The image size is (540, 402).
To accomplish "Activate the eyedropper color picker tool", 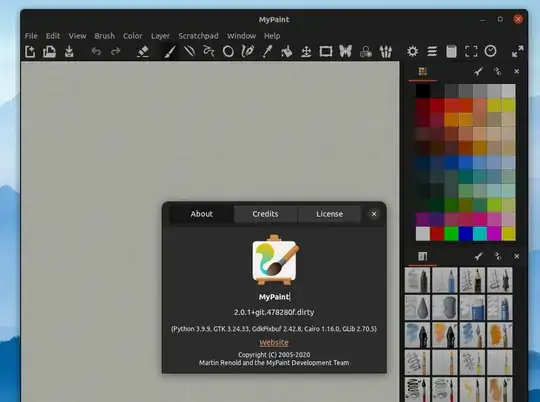I will click(x=267, y=52).
